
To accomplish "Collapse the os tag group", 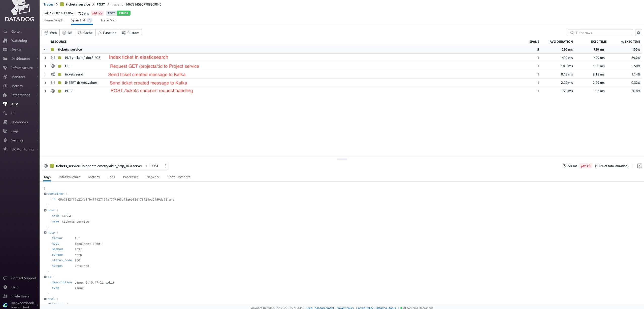I will 45,277.
